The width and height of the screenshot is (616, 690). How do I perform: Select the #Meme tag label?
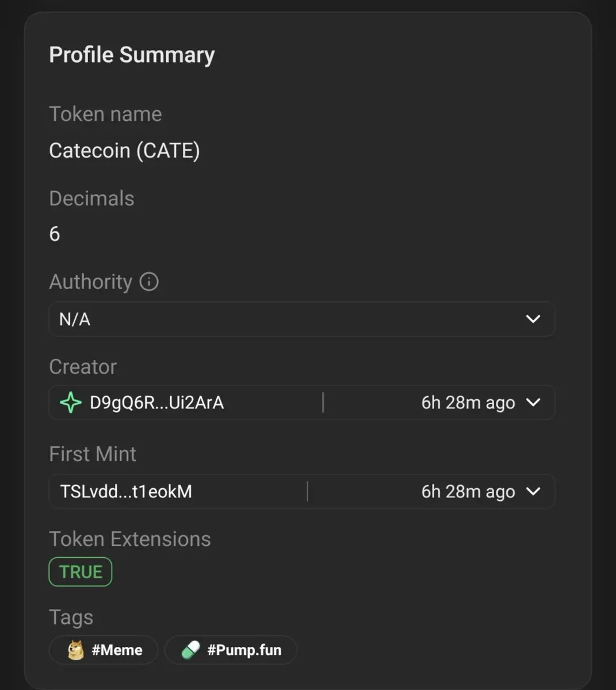(117, 650)
